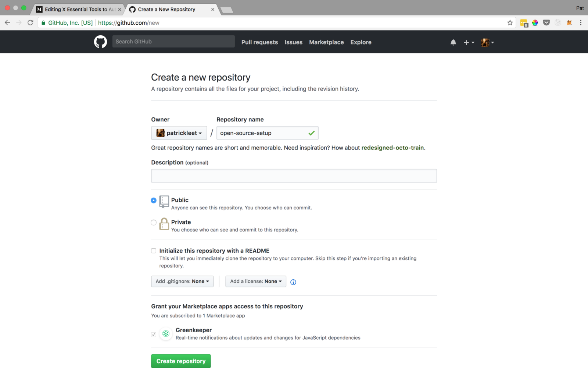
Task: Click the Pocket extension icon
Action: point(546,23)
